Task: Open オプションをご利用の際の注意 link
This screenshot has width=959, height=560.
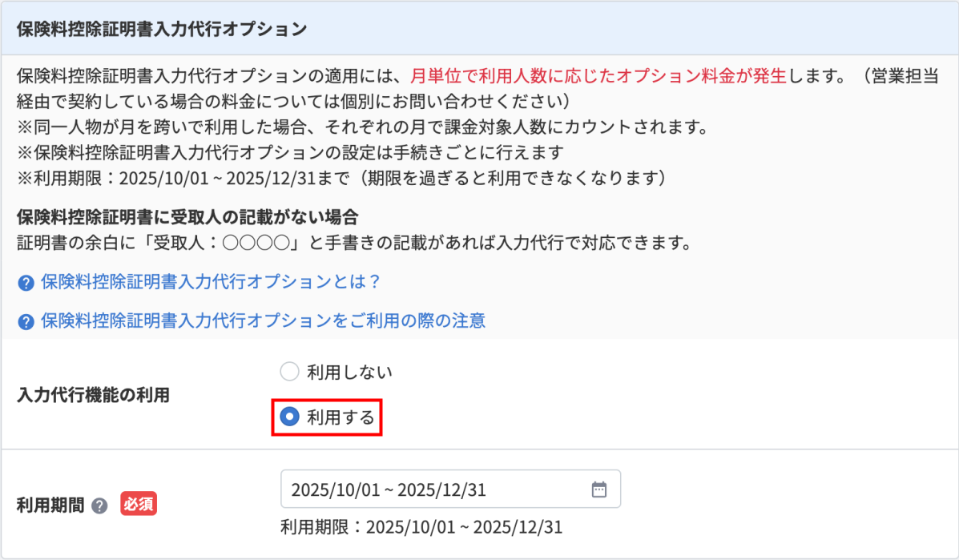Action: click(x=263, y=320)
